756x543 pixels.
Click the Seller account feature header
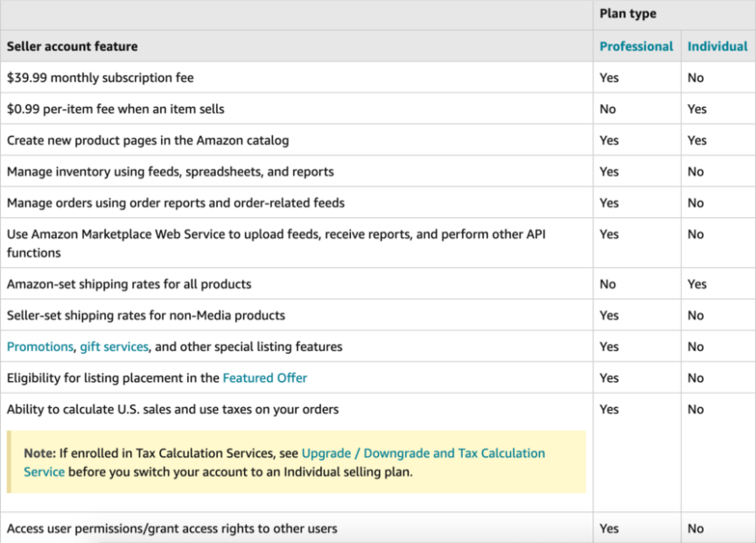[72, 46]
